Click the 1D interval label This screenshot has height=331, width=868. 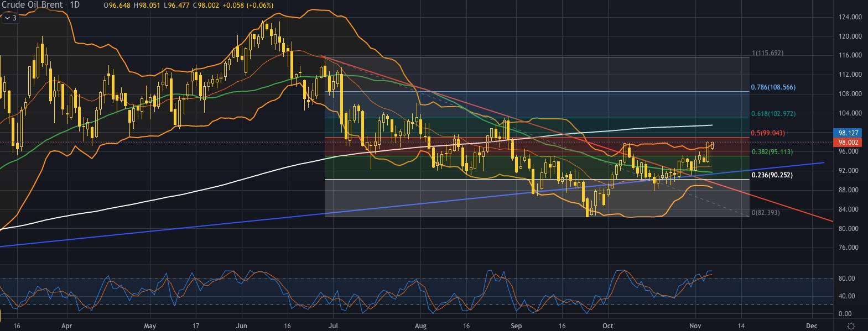point(75,4)
